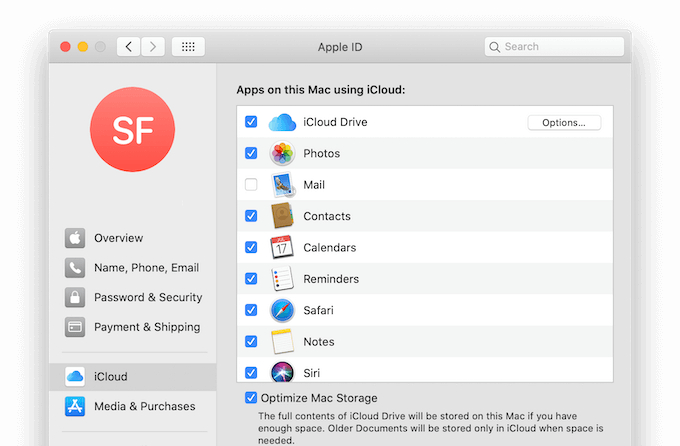The width and height of the screenshot is (680, 446).
Task: Click the Calendars label
Action: point(330,248)
